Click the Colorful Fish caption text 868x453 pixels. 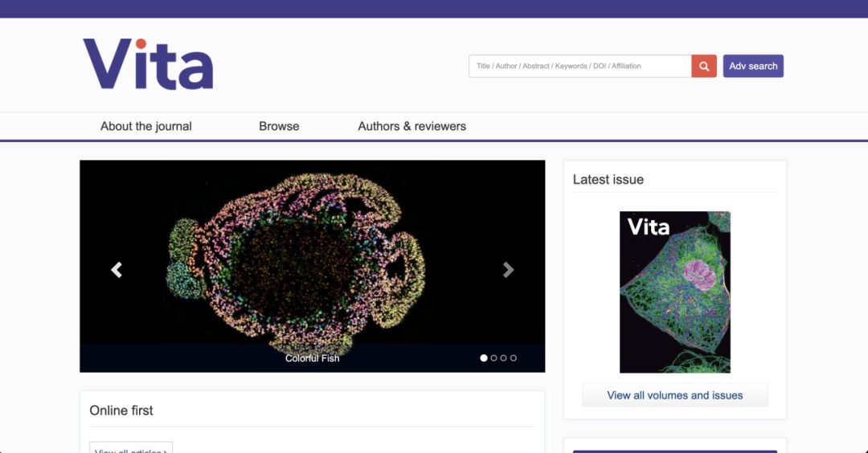click(312, 358)
